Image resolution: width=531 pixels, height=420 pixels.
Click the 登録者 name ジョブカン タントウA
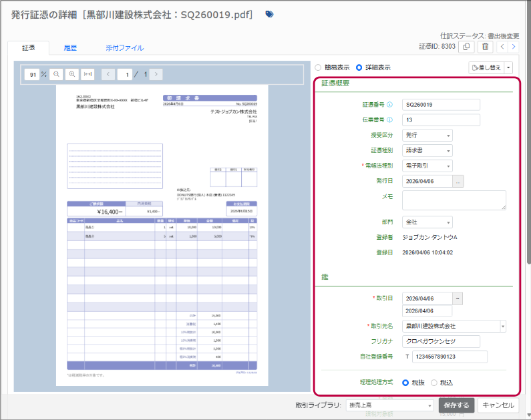coord(429,237)
